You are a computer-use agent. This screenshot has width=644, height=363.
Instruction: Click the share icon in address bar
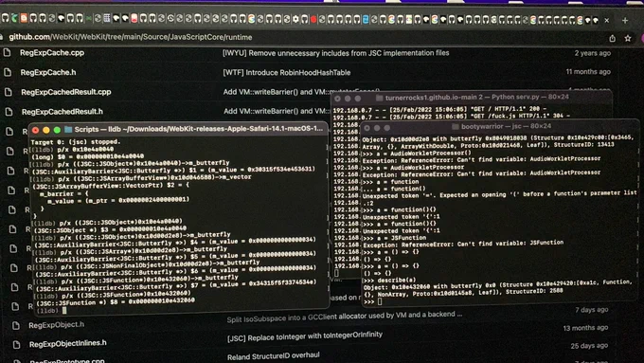point(613,38)
